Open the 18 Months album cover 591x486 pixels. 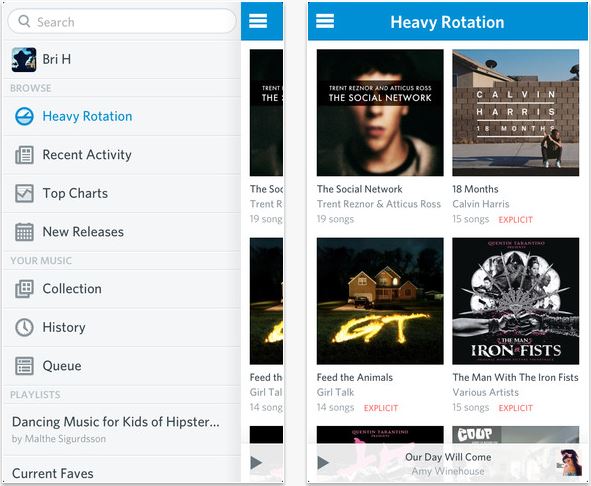tap(516, 112)
